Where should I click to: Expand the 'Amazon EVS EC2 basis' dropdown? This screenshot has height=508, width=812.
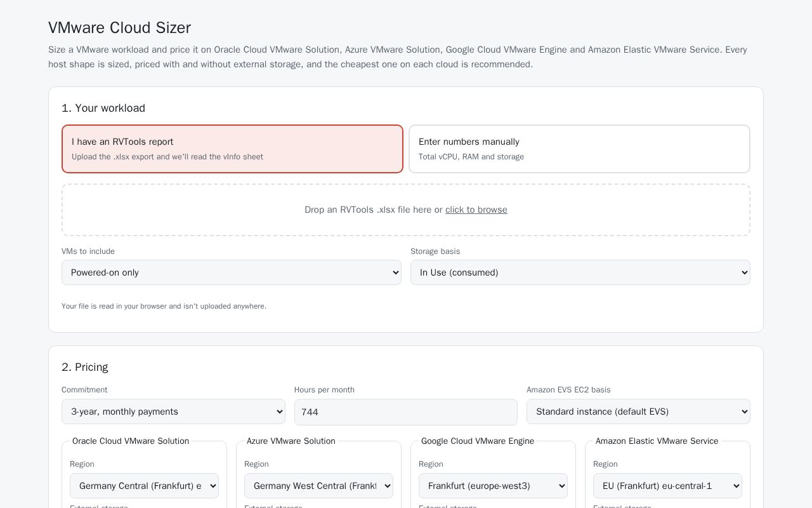pos(638,411)
